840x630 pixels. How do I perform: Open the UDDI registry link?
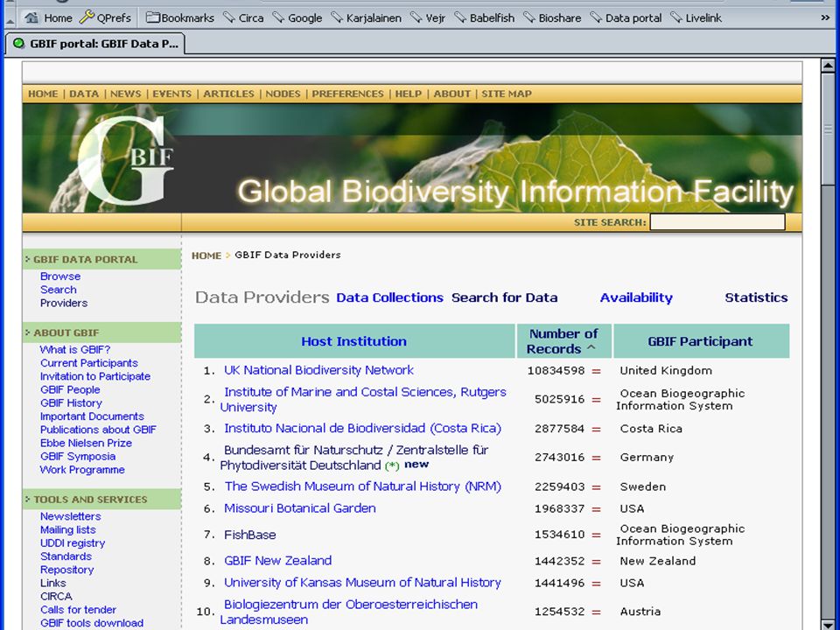point(73,543)
